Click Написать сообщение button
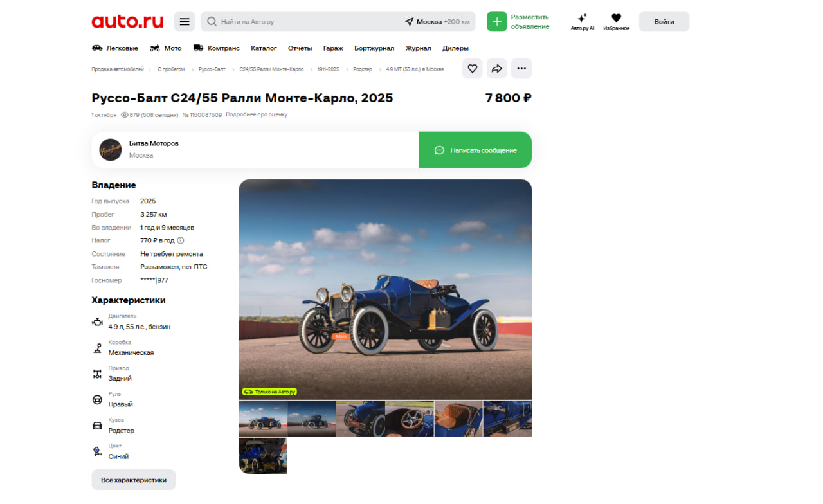Viewport: 823px width, 504px height. coord(476,150)
